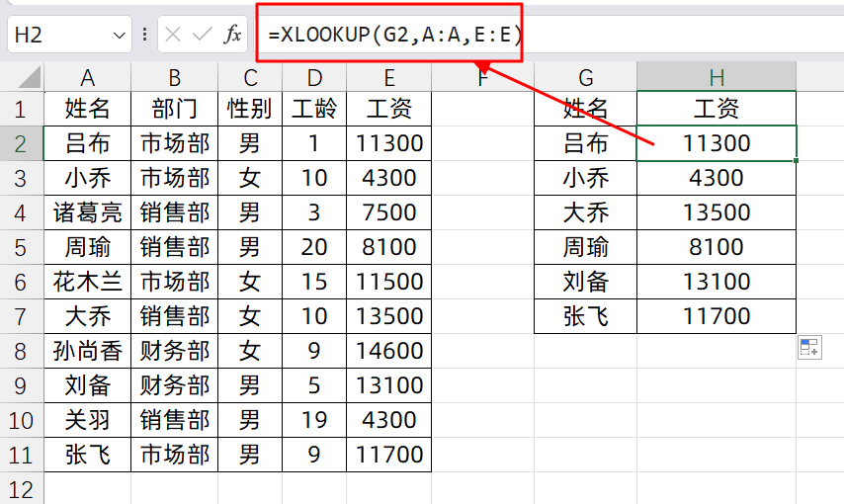
Task: Select cell G7 with 张飞
Action: 586,316
